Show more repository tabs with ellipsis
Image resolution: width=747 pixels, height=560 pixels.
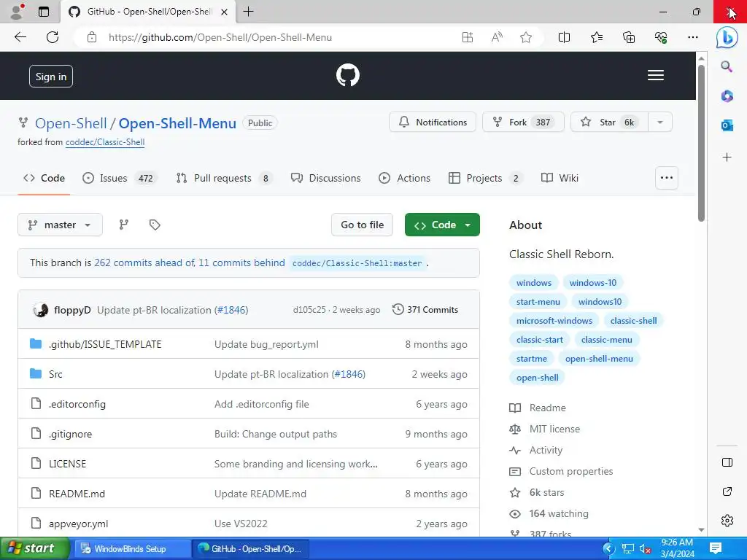[667, 178]
